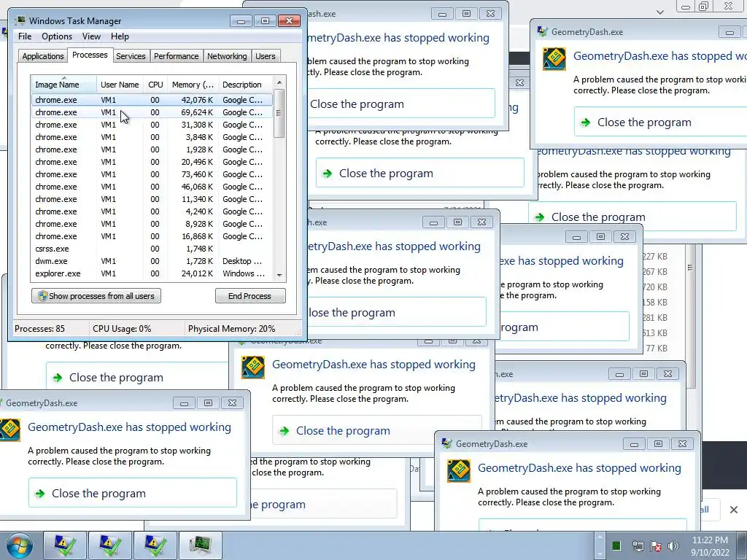Select the dwm.exe process row
747x560 pixels.
click(152, 261)
